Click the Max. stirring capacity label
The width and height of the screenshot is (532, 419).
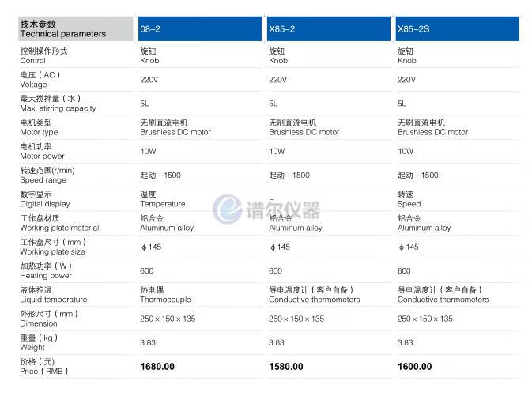pos(58,104)
